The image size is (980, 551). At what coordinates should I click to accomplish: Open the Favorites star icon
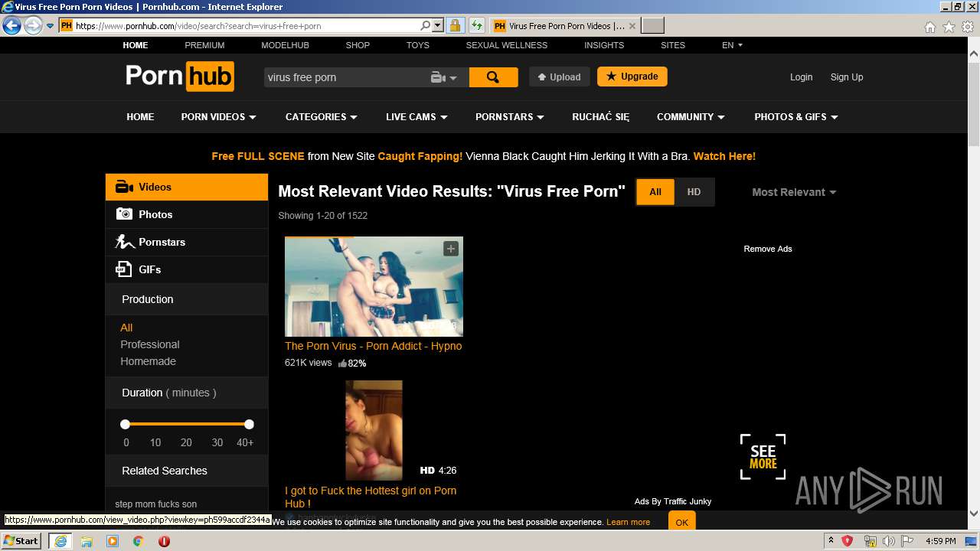949,27
